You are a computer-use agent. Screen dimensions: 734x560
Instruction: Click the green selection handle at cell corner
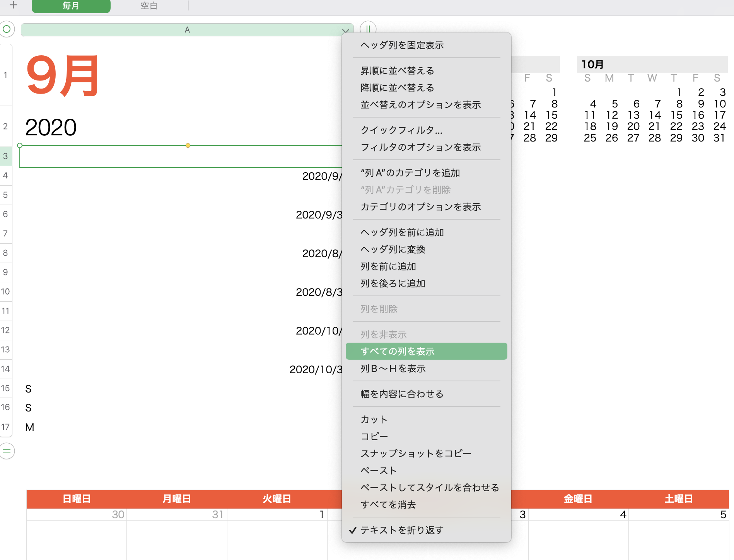click(x=20, y=145)
